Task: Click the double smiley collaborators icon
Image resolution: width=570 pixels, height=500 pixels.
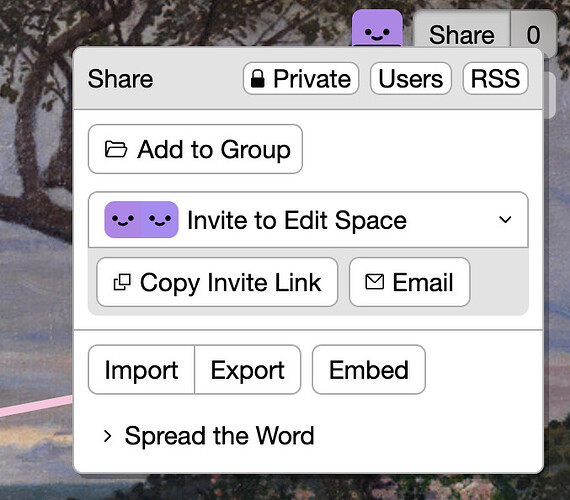Action: point(141,220)
